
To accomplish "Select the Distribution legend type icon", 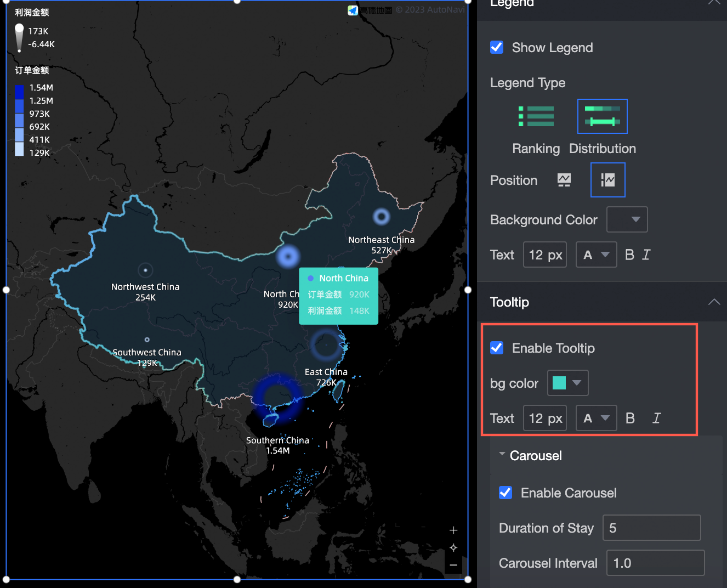I will [602, 116].
